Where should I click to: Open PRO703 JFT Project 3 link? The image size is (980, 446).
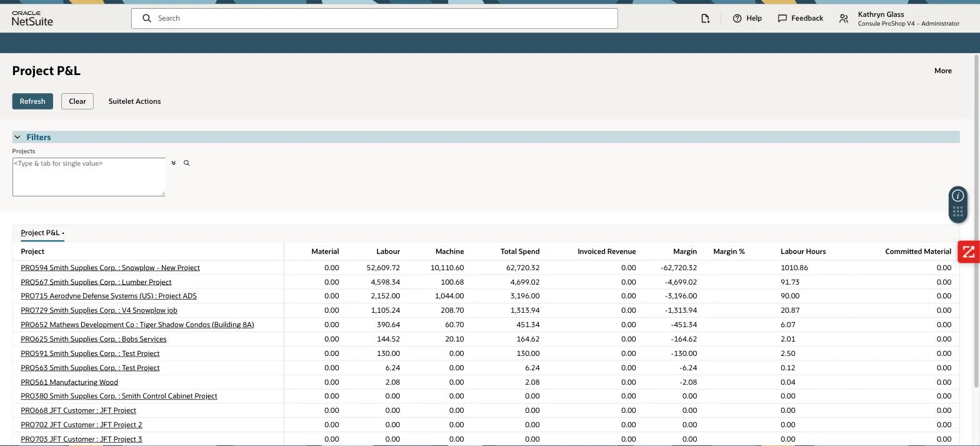81,439
